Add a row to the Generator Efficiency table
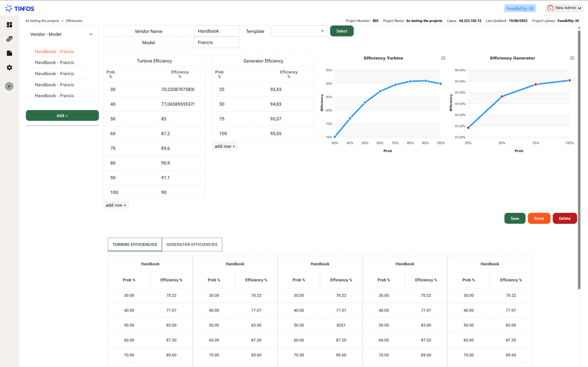The width and height of the screenshot is (588, 367). pos(225,146)
